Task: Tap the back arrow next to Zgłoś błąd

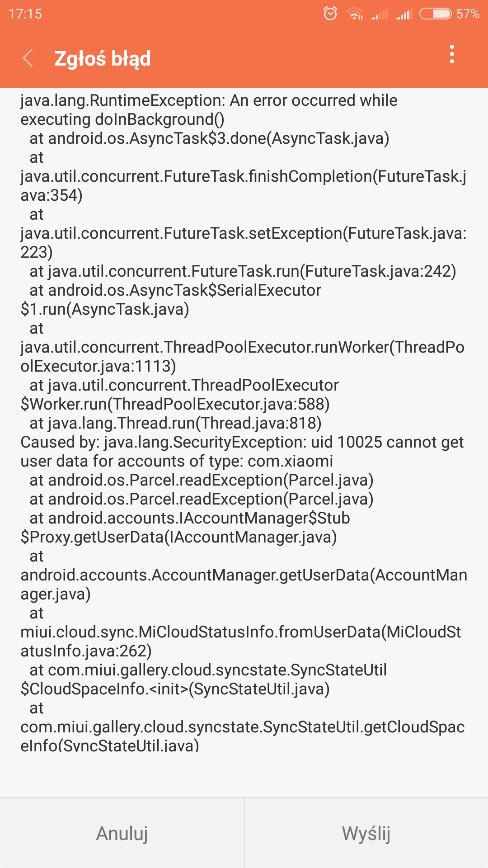Action: click(28, 58)
